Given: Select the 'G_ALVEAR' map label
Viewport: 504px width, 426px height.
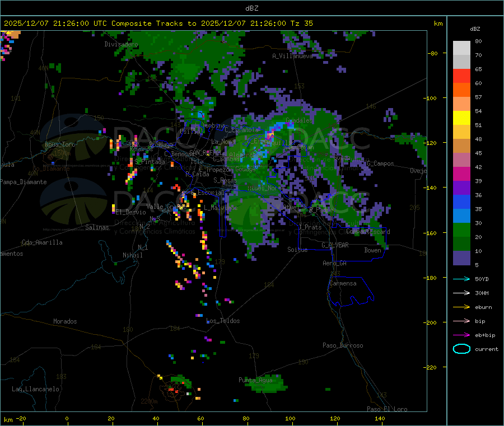Looking at the screenshot, I should pos(335,245).
